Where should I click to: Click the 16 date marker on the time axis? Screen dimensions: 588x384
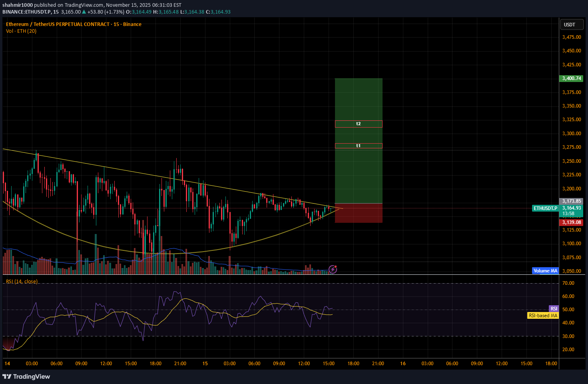[x=403, y=364]
